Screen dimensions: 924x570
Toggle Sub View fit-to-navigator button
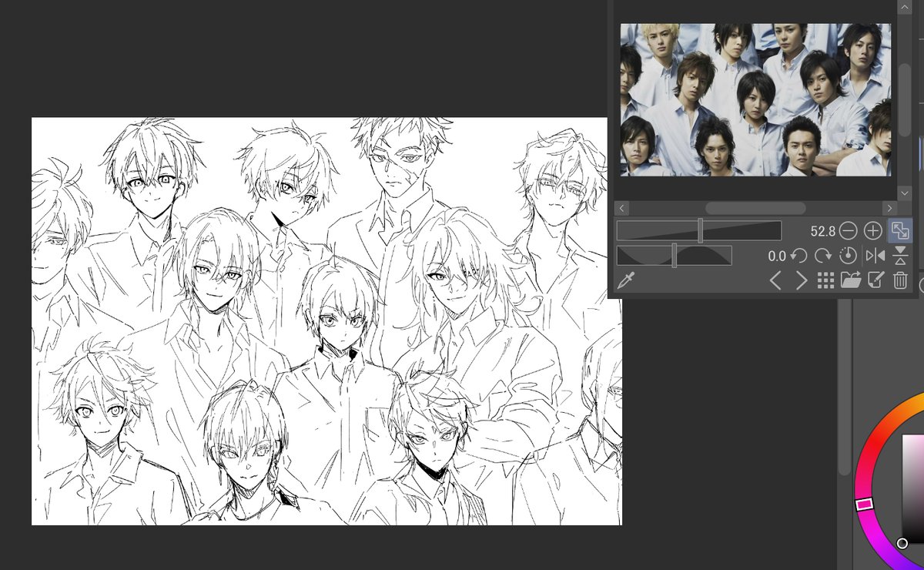tap(900, 230)
